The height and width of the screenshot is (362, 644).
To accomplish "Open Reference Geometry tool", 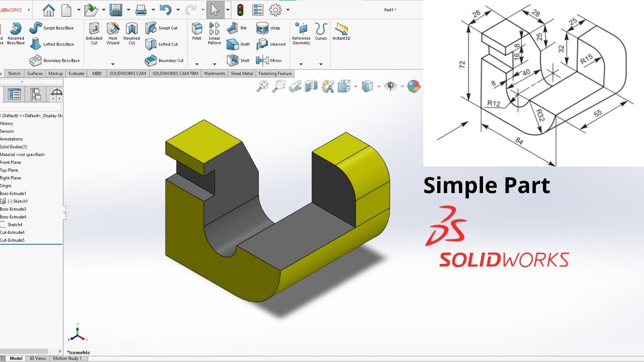I will coord(301,34).
